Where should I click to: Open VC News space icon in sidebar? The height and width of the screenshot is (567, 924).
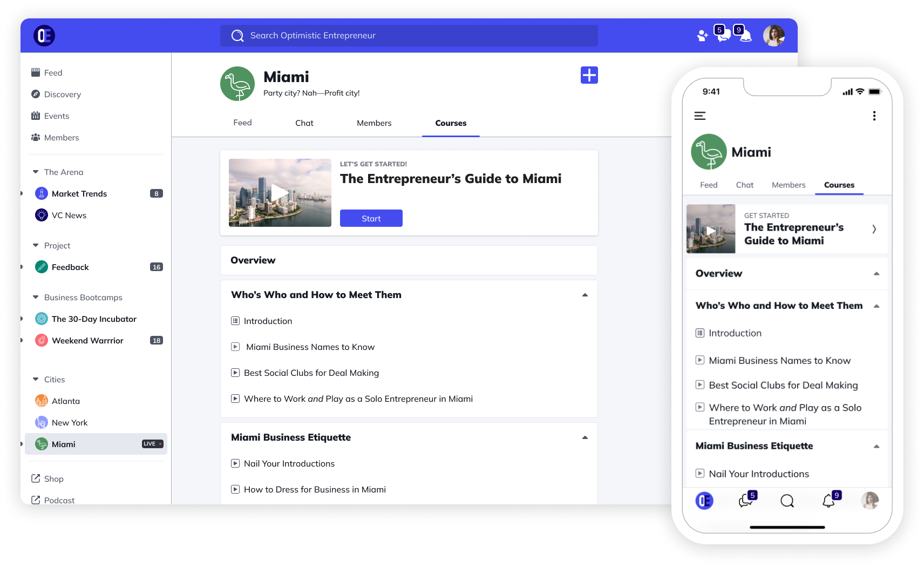[42, 215]
